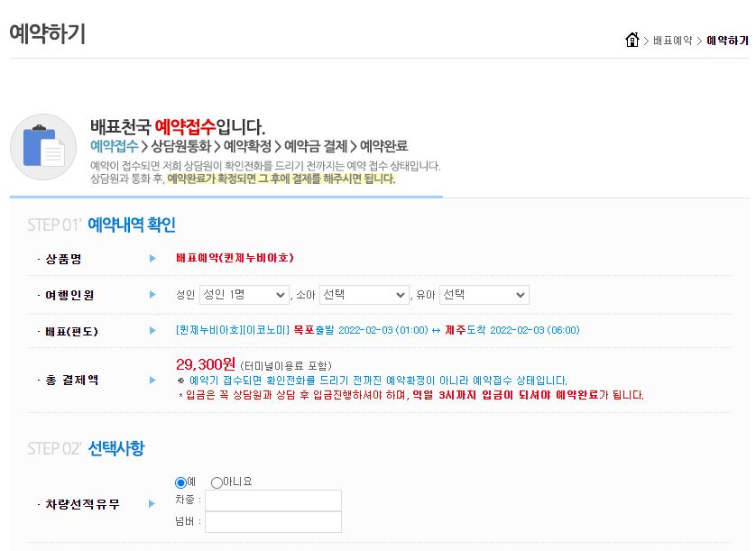Click the STEP 02 선택사항 heading
The height and width of the screenshot is (551, 756).
[86, 448]
